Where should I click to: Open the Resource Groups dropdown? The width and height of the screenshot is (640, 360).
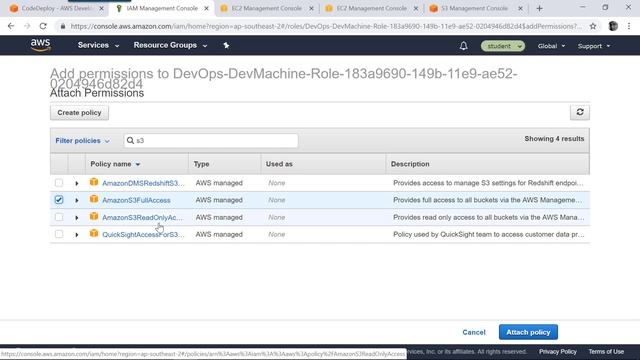pyautogui.click(x=170, y=45)
